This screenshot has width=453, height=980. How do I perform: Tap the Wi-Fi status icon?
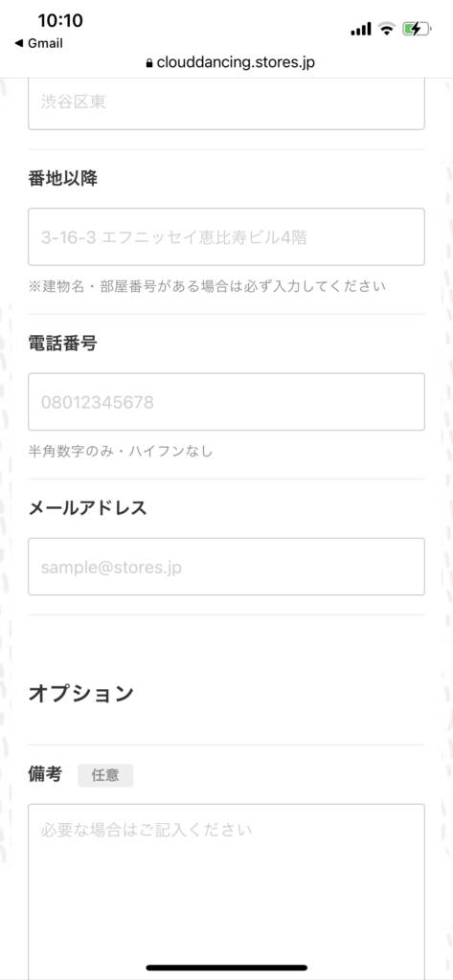[x=387, y=29]
